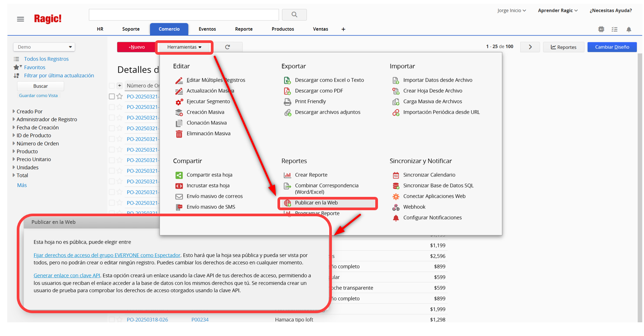The image size is (644, 336).
Task: Open the notifications bell icon
Action: coord(629,29)
